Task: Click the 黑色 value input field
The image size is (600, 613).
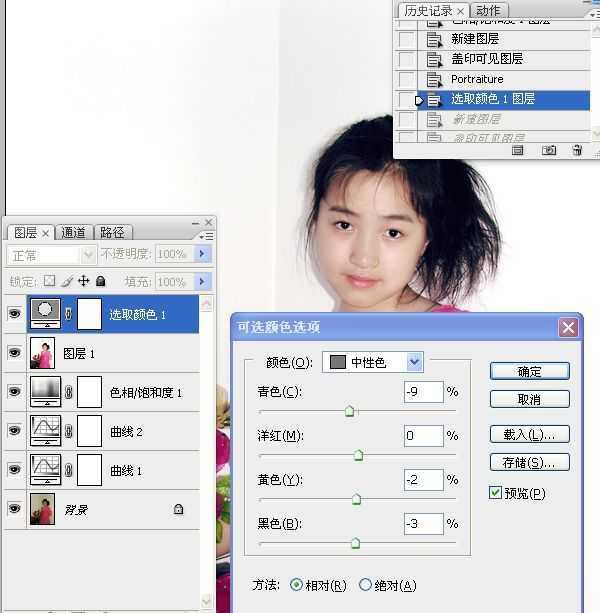Action: [x=424, y=523]
